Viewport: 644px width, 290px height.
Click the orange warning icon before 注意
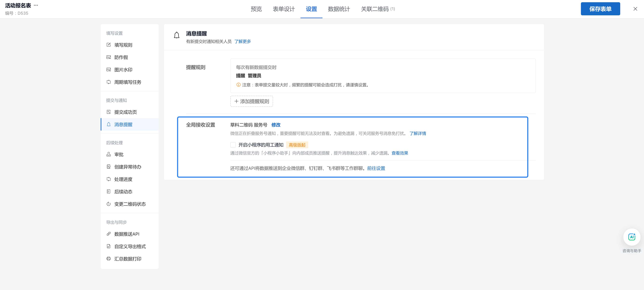click(239, 85)
